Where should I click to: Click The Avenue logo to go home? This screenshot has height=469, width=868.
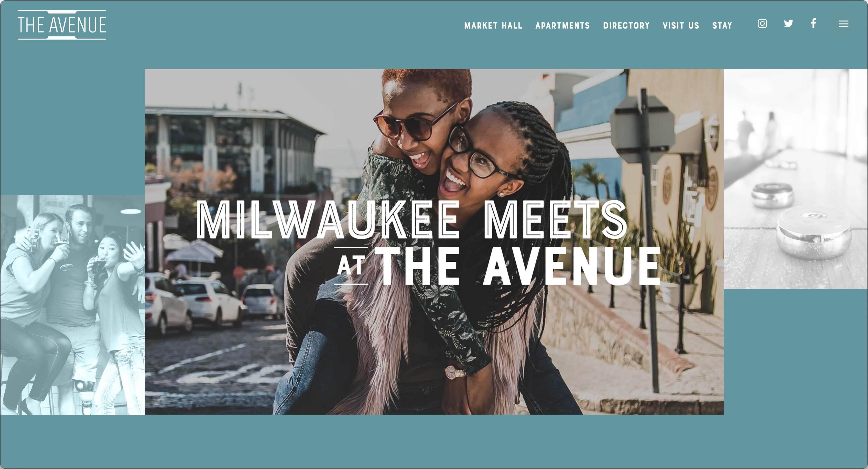(62, 25)
